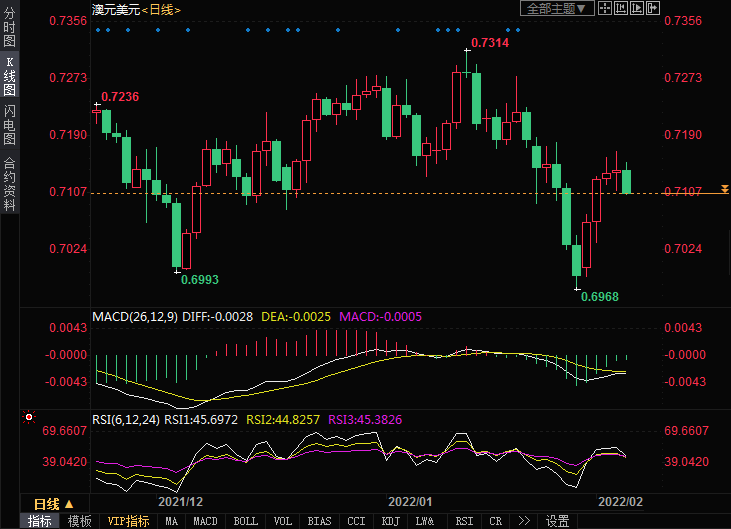Click the >> more indicators arrow
The image size is (731, 529).
click(x=523, y=521)
